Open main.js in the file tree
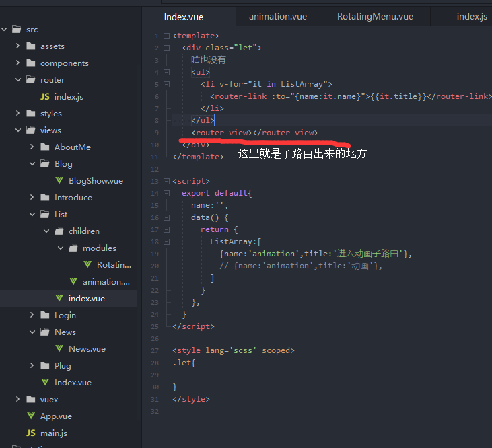Screen dimensions: 492x448 54,433
